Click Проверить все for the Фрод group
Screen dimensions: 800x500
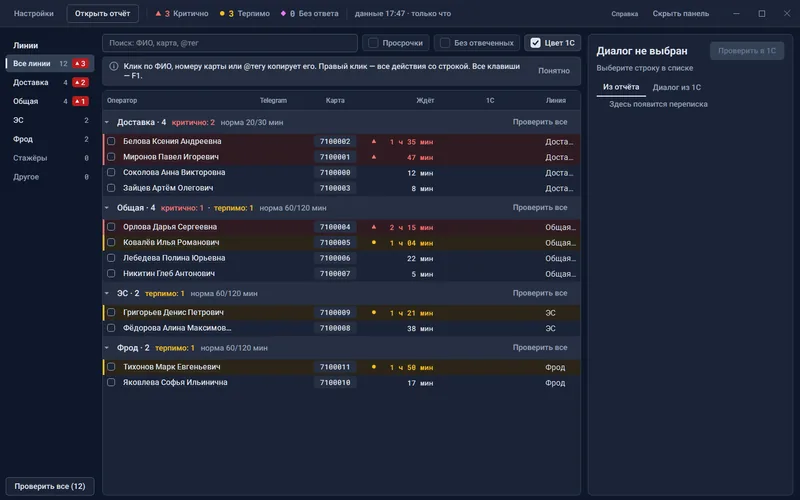coord(540,347)
